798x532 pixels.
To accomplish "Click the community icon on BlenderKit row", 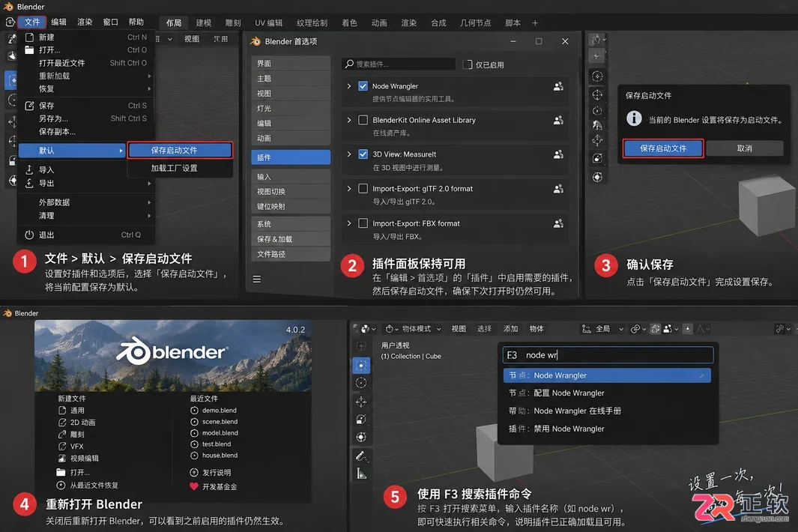I will pyautogui.click(x=558, y=120).
